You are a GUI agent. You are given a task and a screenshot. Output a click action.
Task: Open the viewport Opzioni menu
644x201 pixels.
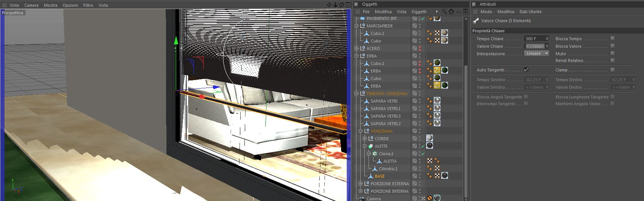70,5
